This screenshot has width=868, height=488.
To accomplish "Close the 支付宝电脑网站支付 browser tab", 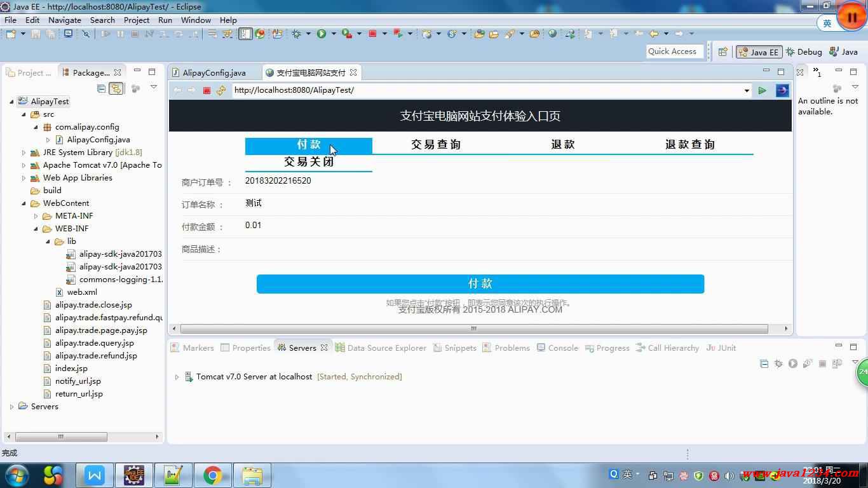I will click(x=353, y=72).
